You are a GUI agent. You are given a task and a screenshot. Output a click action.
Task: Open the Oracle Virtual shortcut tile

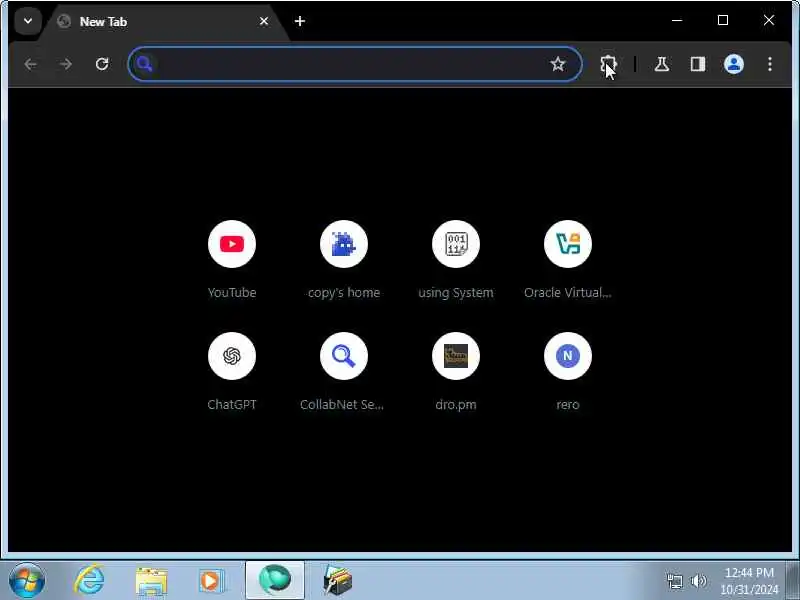coord(567,259)
